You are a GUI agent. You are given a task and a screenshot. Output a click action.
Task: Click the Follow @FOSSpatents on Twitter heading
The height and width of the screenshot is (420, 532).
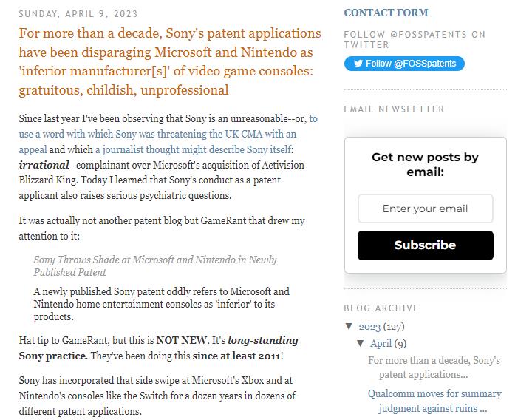pos(415,39)
